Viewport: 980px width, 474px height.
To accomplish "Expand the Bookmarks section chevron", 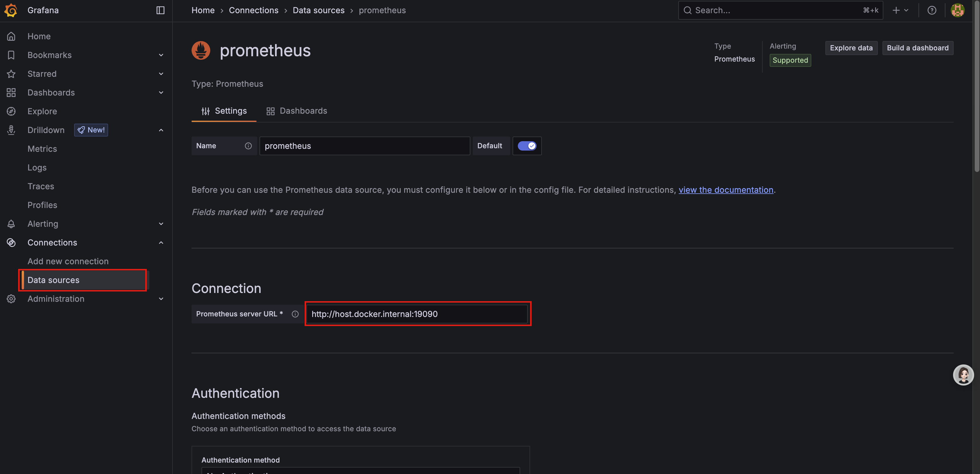I will point(161,55).
